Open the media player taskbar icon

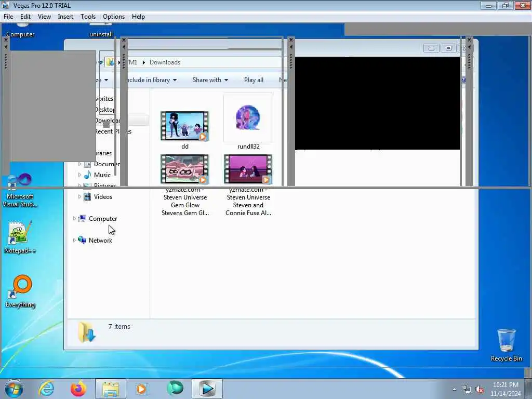tap(142, 389)
